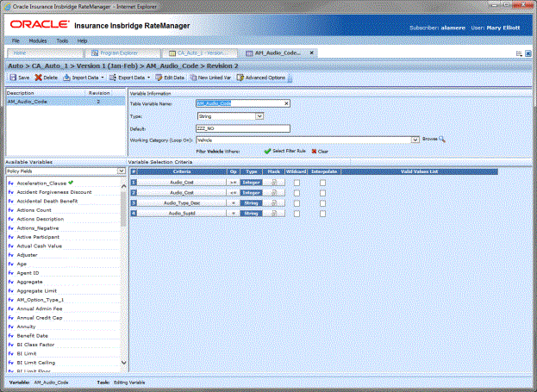Viewport: 537px width, 392px height.
Task: Click the Export Data icon
Action: click(113, 78)
